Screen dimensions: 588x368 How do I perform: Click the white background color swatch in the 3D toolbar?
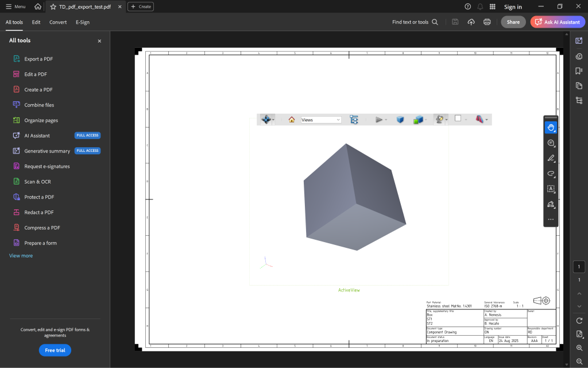tap(457, 120)
